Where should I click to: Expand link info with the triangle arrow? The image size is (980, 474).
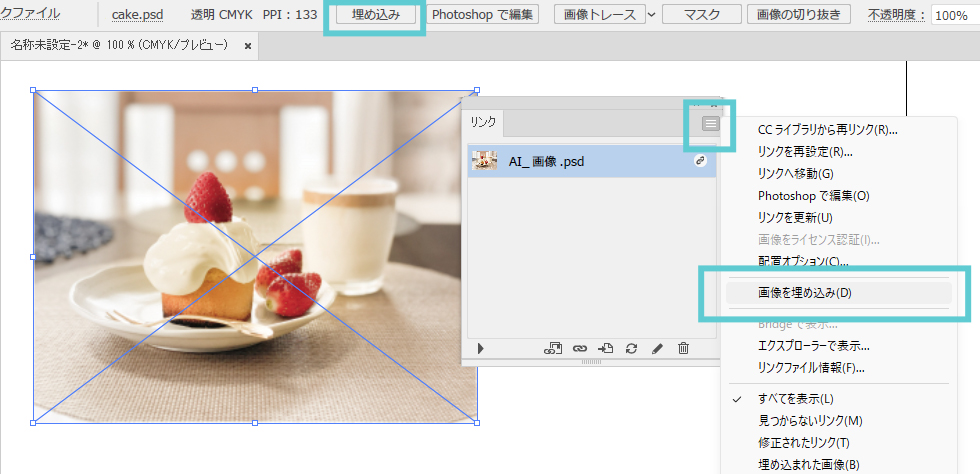[x=481, y=348]
